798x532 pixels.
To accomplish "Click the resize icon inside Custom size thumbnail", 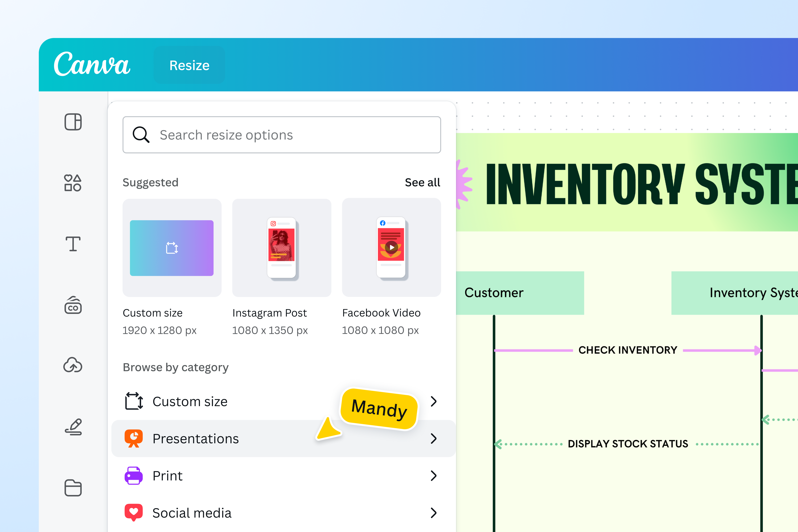I will (x=172, y=248).
